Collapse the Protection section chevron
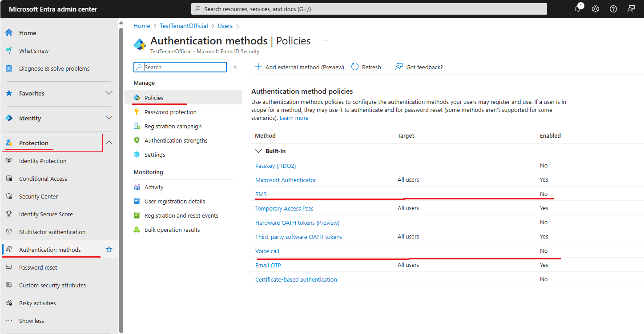The width and height of the screenshot is (644, 334). [109, 143]
